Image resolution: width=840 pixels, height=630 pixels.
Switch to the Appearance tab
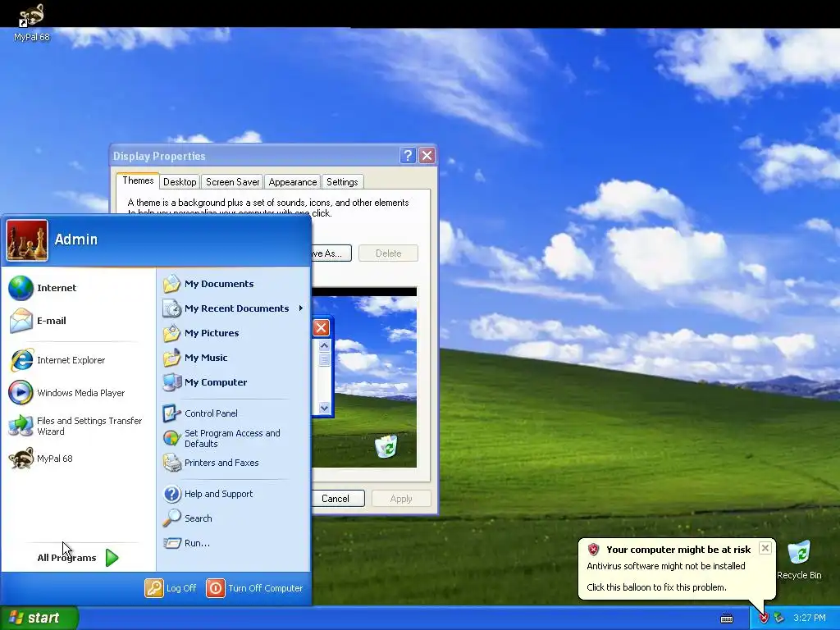(x=293, y=182)
